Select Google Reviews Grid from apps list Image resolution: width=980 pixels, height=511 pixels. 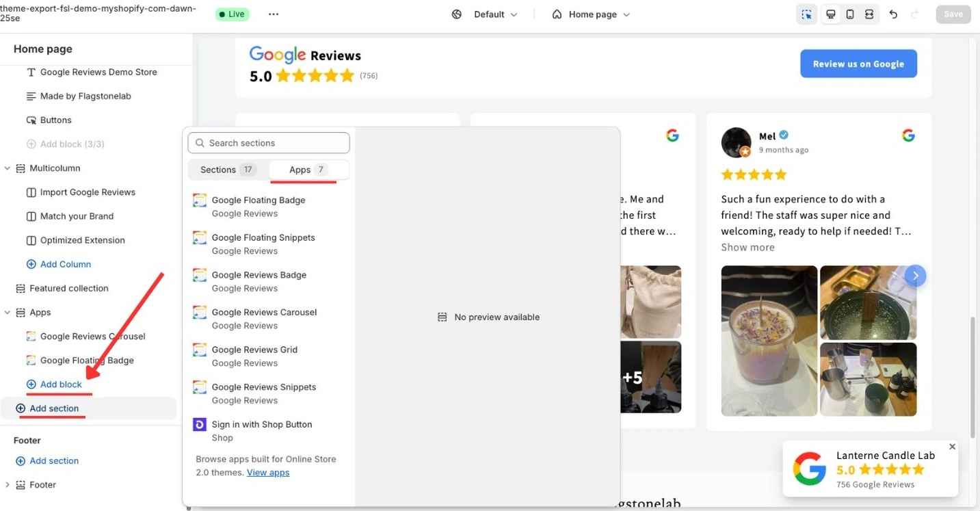(x=269, y=356)
